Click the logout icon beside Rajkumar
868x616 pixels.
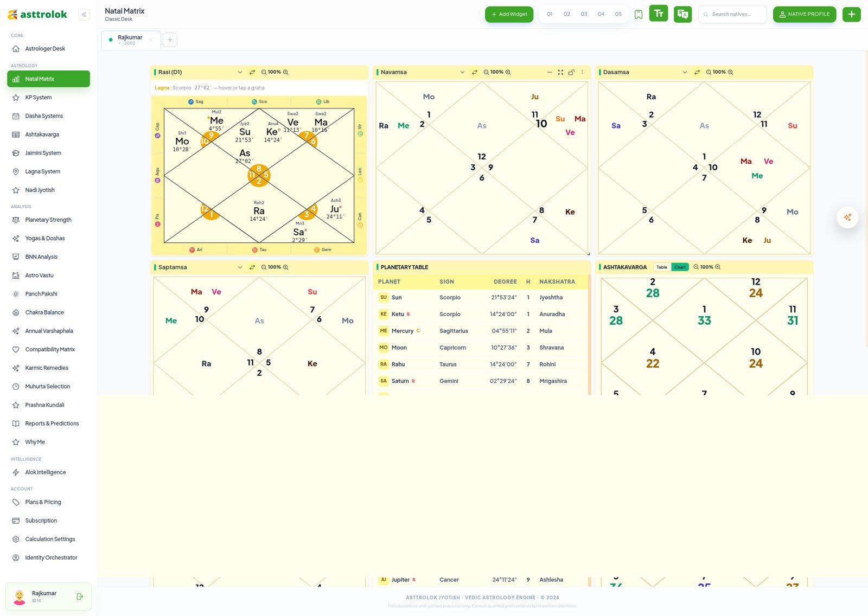click(80, 596)
